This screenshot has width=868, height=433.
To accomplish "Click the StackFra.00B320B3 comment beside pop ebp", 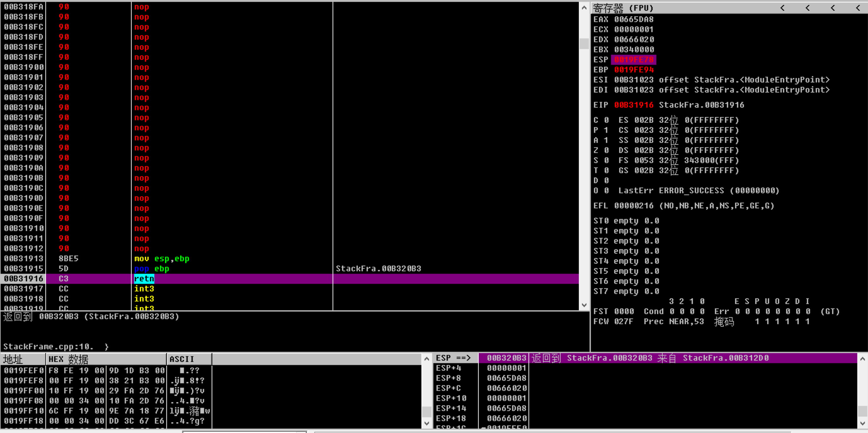I will [x=378, y=269].
